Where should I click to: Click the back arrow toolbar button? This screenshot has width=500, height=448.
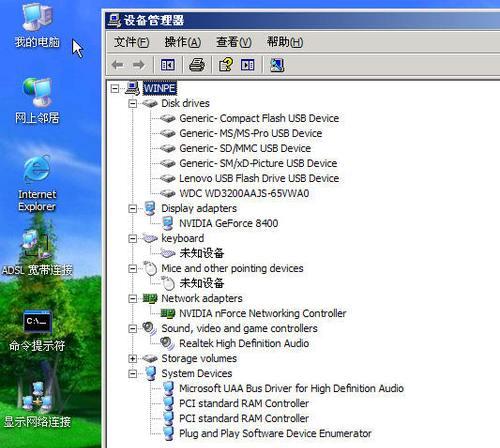click(117, 65)
